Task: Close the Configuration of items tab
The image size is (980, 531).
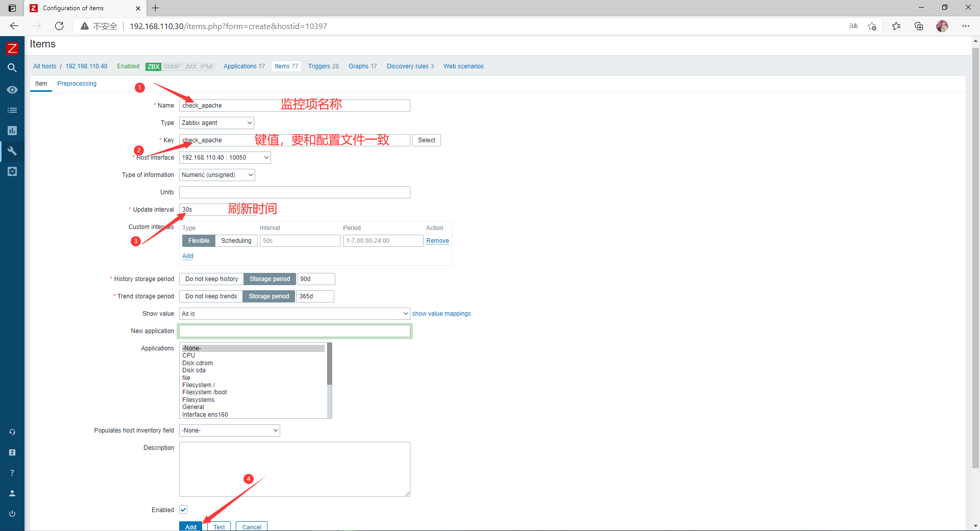Action: point(138,8)
